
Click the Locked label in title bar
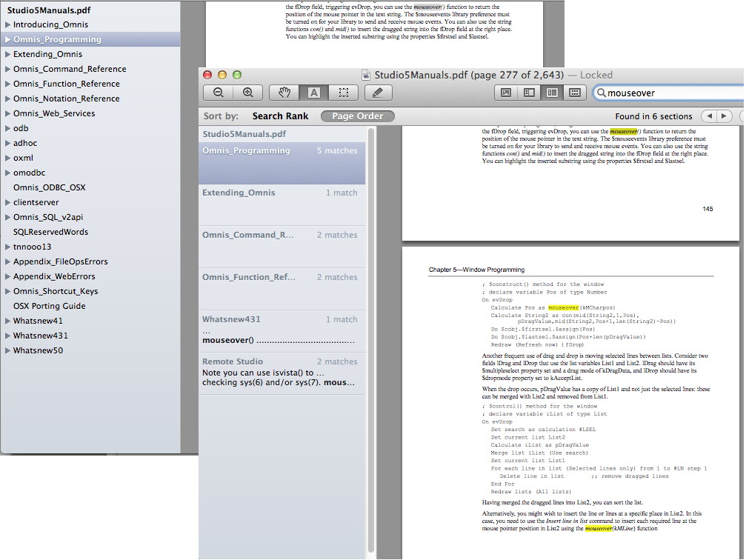coord(596,75)
